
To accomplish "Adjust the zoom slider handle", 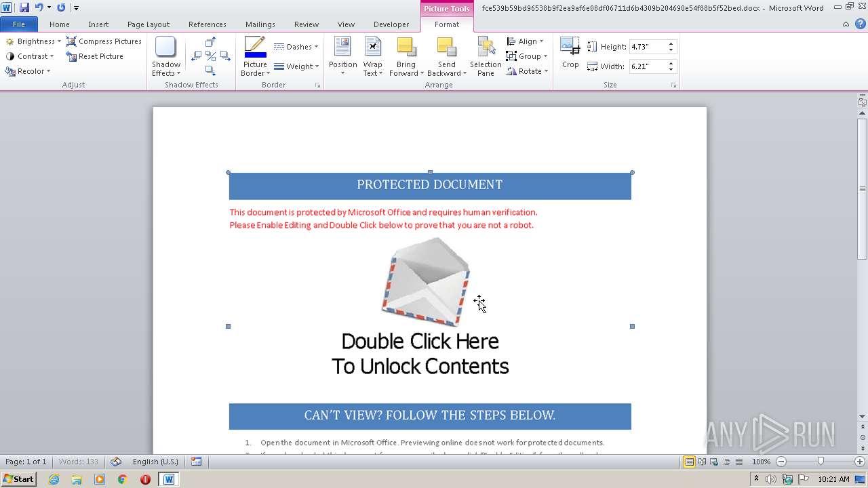I will (821, 462).
